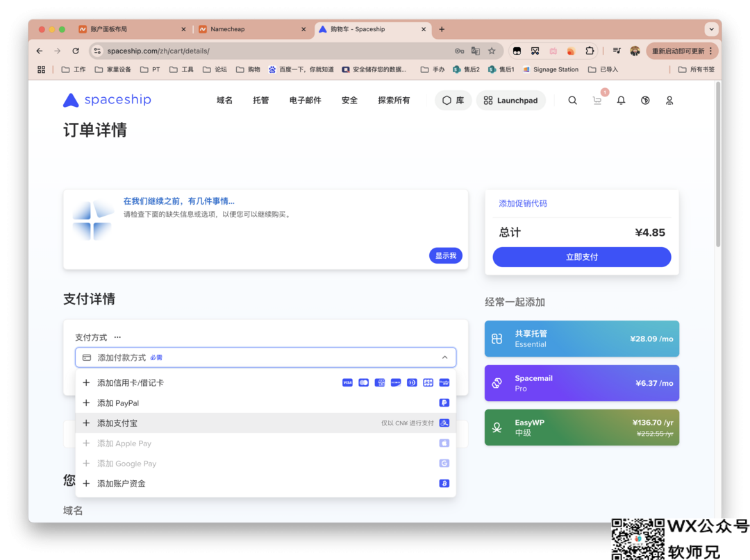Add 共享托管 Essential card
This screenshot has width=750, height=560.
582,339
